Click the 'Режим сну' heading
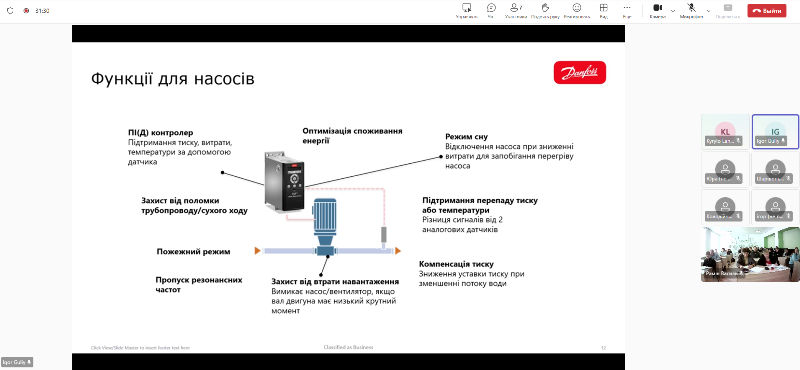 (x=466, y=137)
